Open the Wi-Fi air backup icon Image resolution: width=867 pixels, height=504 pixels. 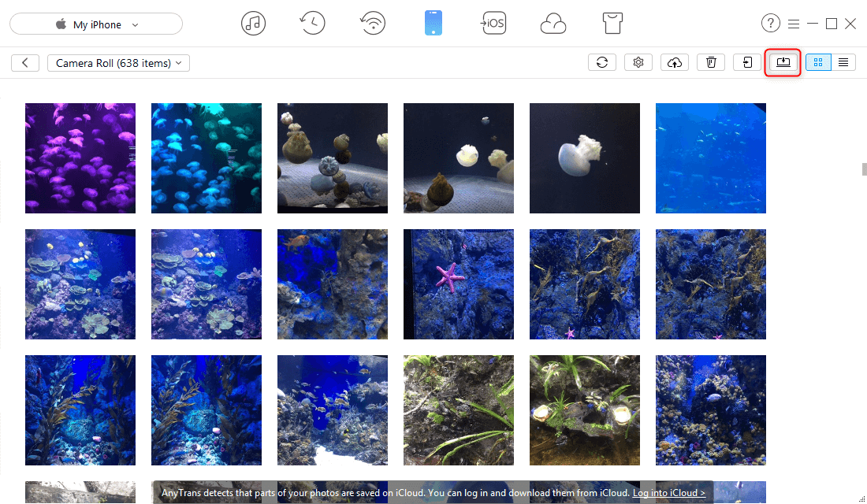click(x=373, y=24)
